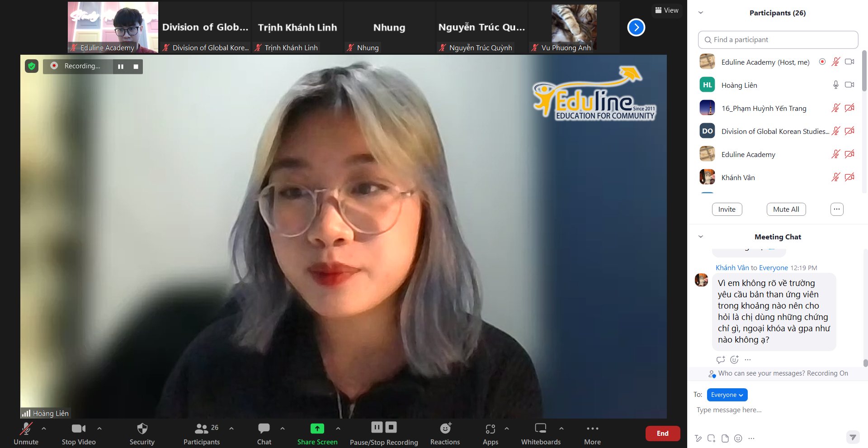Viewport: 868px width, 448px height.
Task: Toggle Stop Video camera button
Action: (x=78, y=429)
